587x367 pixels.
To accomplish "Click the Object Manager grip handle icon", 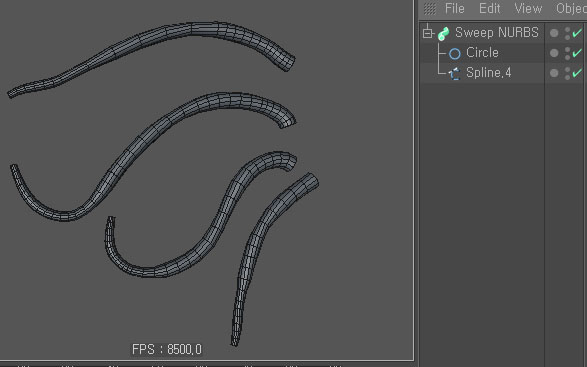I will pyautogui.click(x=430, y=9).
